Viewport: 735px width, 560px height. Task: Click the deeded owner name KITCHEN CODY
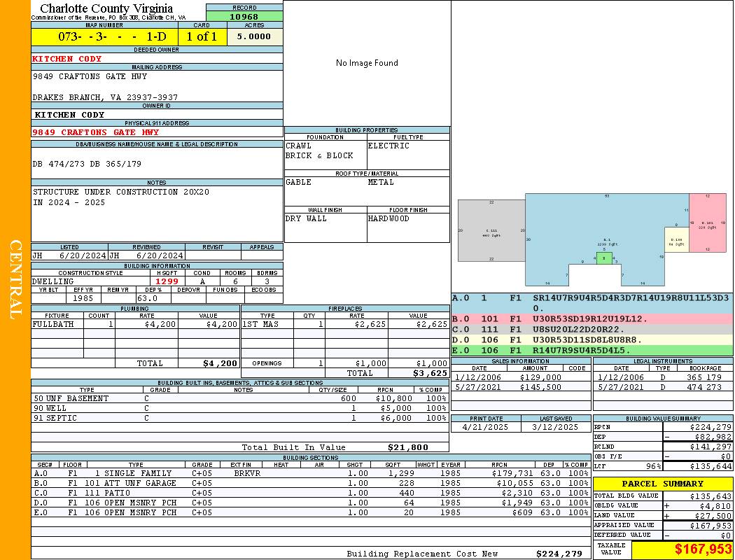(x=67, y=59)
